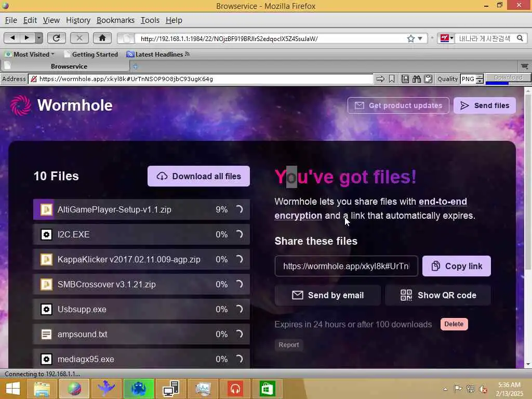
Task: Open the File menu
Action: pyautogui.click(x=11, y=20)
